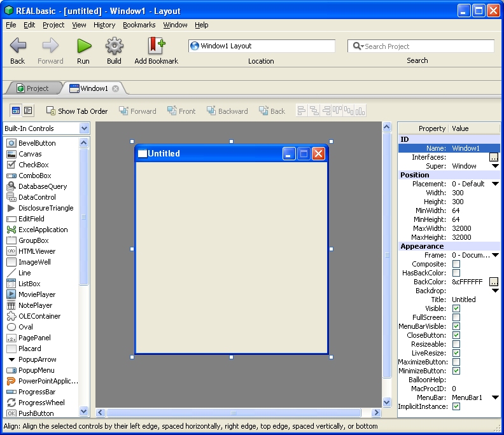504x435 pixels.
Task: Select the PopupArrow control
Action: tap(32, 359)
